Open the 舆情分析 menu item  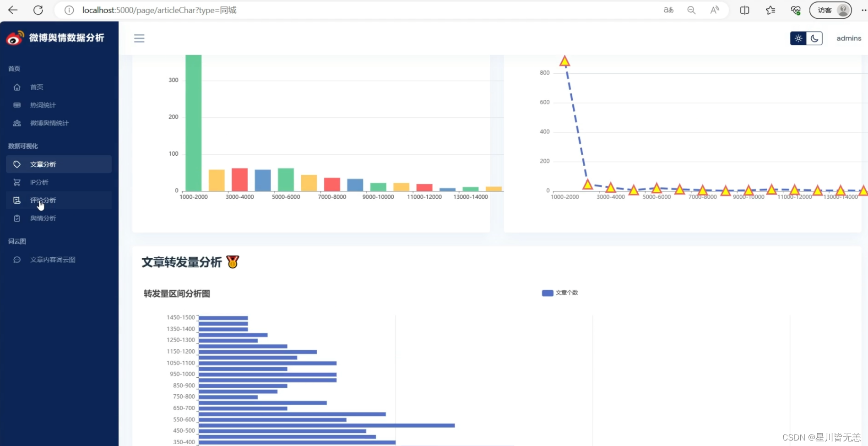pos(43,218)
